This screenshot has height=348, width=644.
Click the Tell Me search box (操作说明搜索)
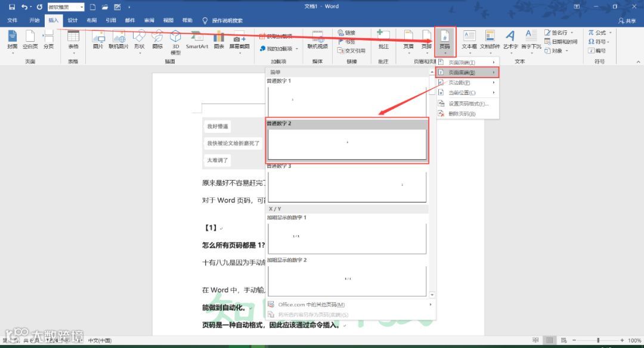coord(222,20)
